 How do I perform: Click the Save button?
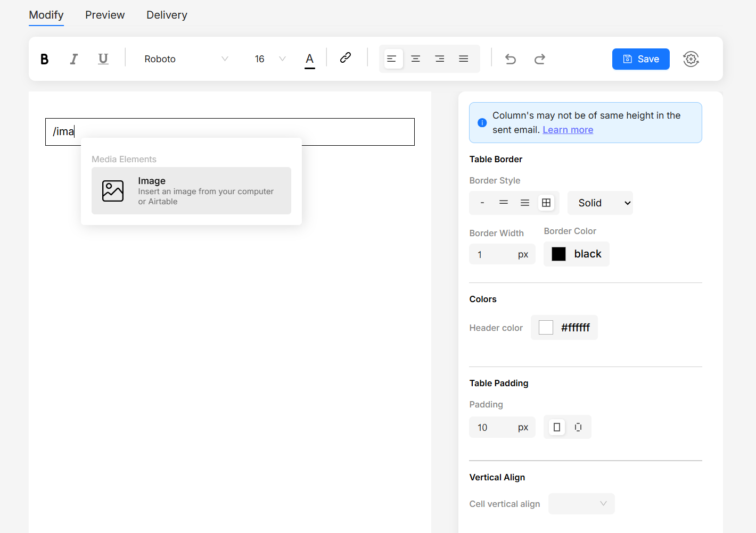coord(640,59)
